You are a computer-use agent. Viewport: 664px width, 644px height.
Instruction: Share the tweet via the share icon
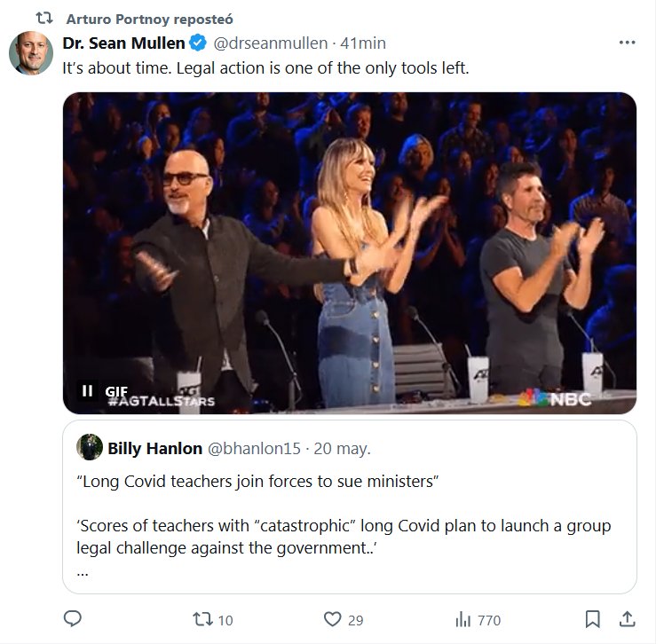point(627,619)
